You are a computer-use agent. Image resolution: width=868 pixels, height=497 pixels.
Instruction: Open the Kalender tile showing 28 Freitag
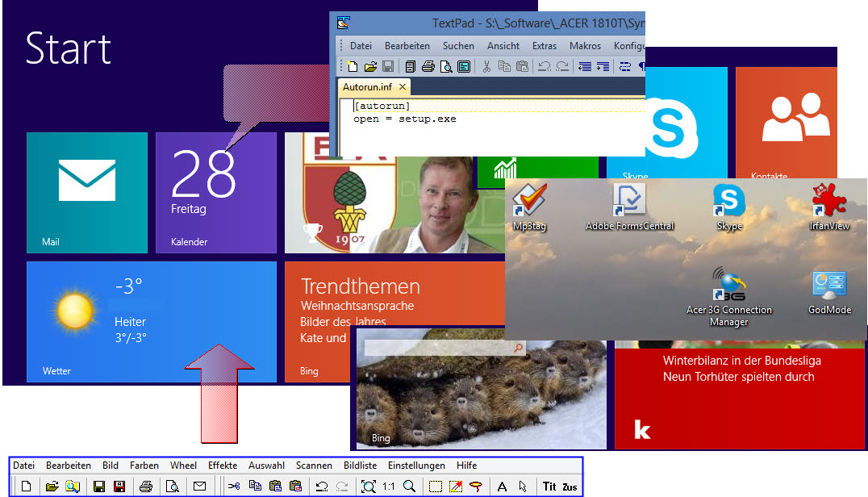click(x=216, y=193)
